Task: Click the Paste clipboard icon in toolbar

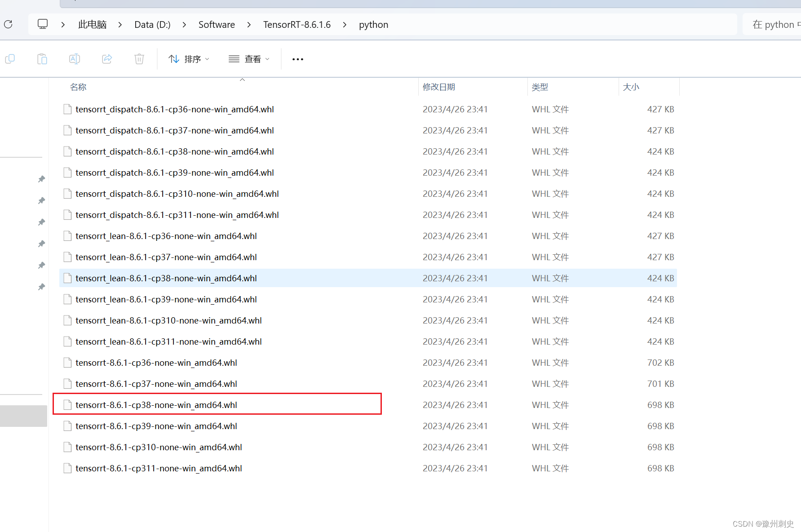Action: pos(42,59)
